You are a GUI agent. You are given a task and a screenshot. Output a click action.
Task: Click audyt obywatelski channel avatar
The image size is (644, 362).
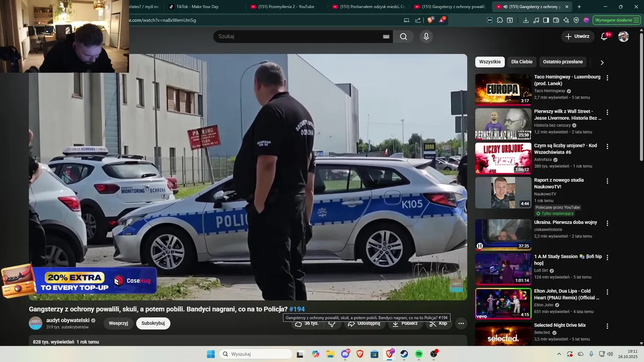[x=36, y=323]
